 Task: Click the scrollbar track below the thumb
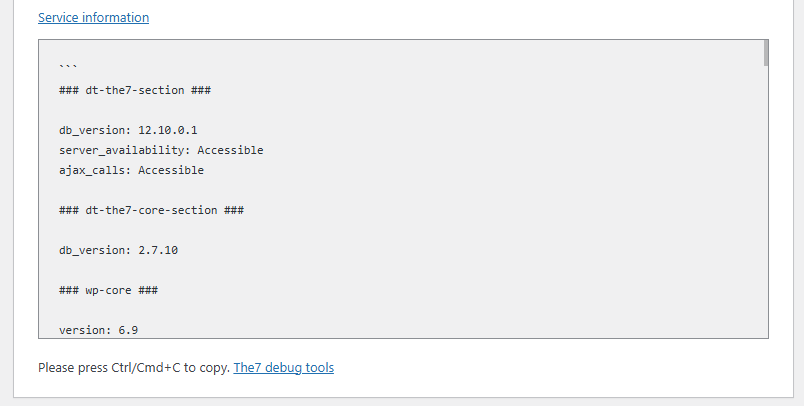coord(765,200)
